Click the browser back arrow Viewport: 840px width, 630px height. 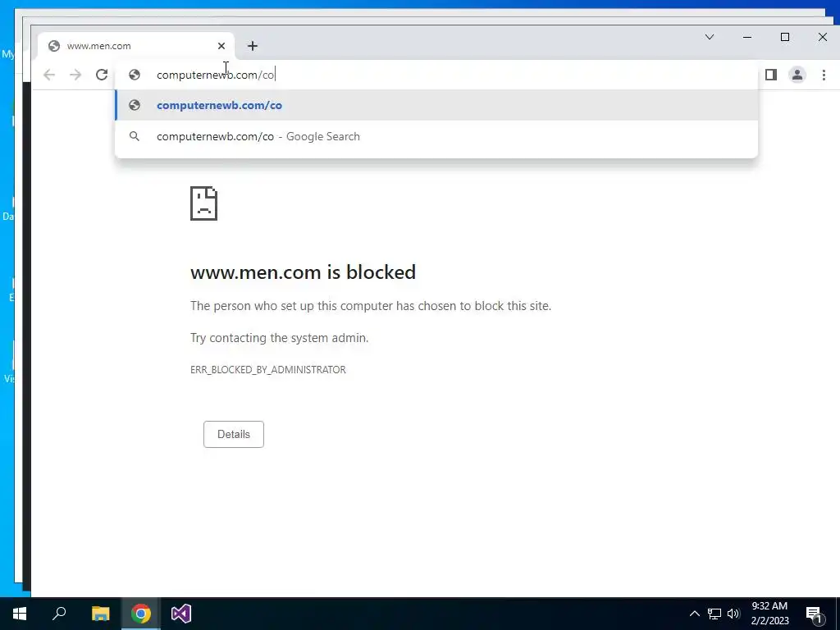coord(48,75)
